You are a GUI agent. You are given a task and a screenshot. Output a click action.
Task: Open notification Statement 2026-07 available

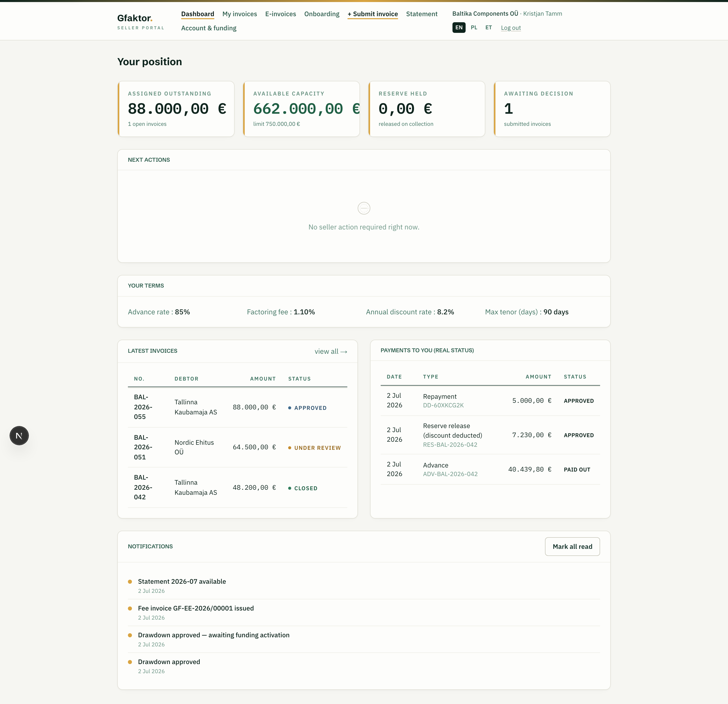pyautogui.click(x=182, y=581)
